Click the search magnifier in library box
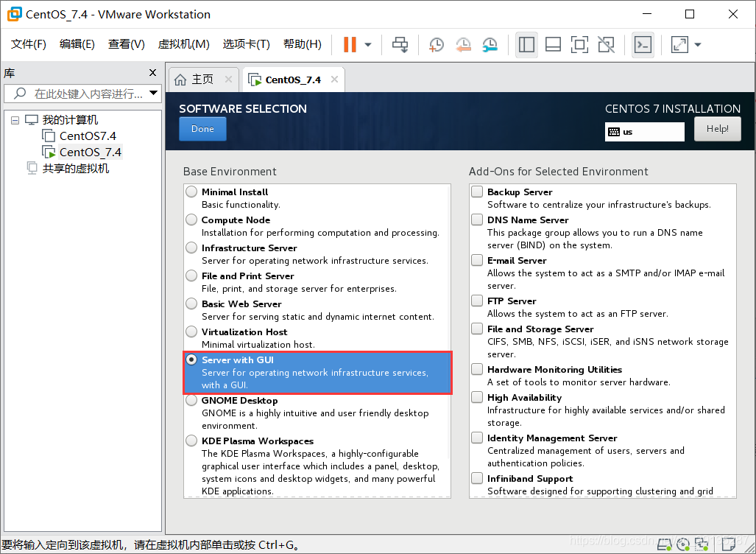 pos(20,93)
